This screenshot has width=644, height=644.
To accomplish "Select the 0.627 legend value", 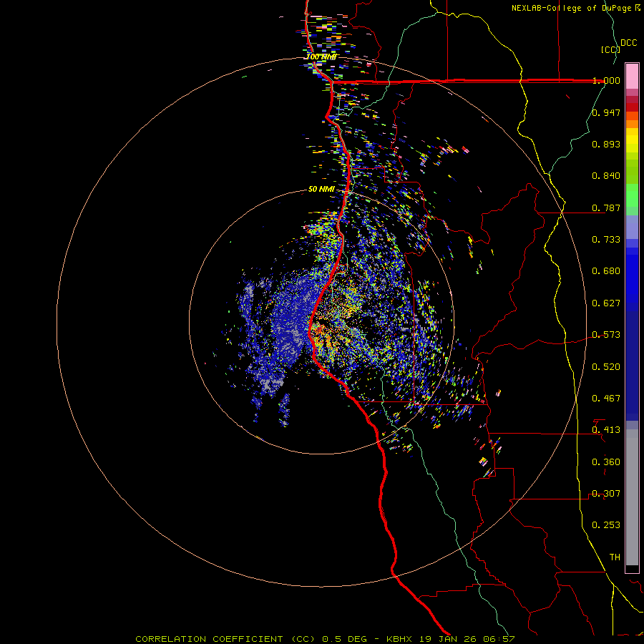I will click(606, 303).
